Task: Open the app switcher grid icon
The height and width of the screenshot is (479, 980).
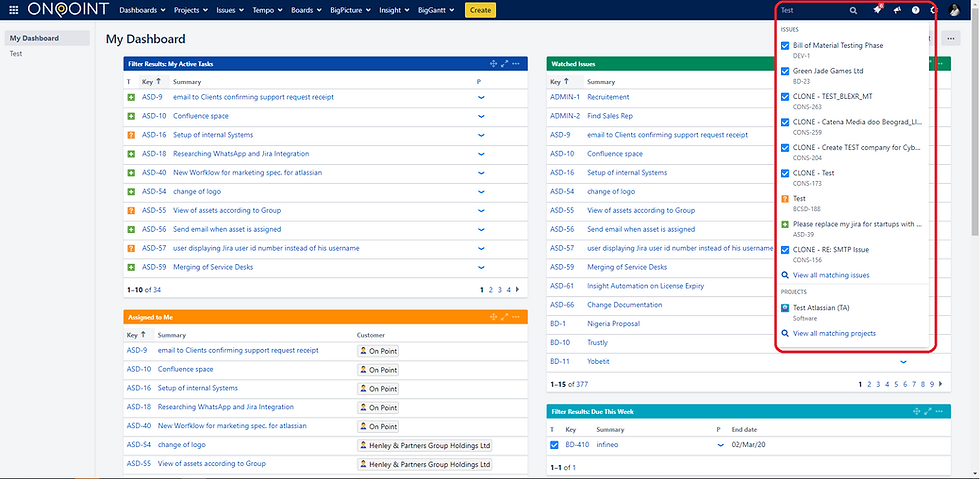Action: click(14, 10)
